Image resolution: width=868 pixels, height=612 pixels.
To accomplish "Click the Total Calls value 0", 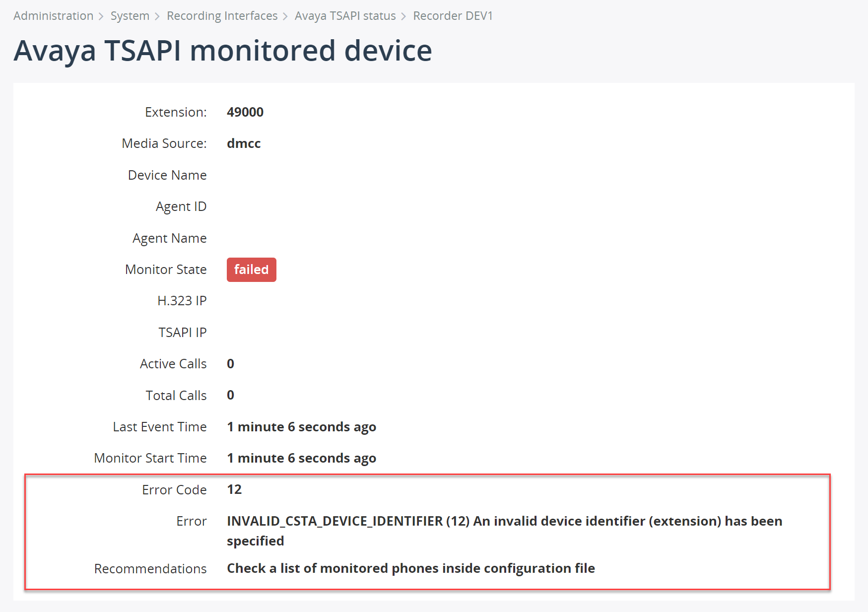I will (230, 395).
